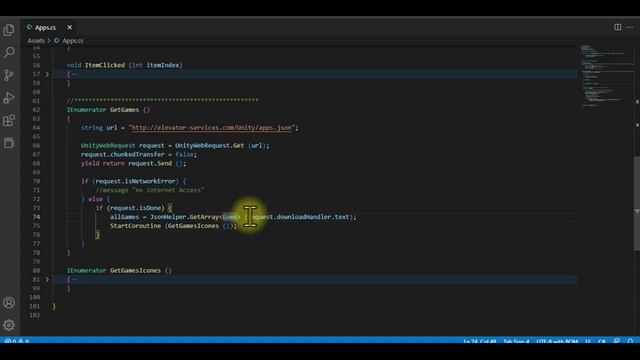Click the activity bar icon below Extensions

click(9, 143)
